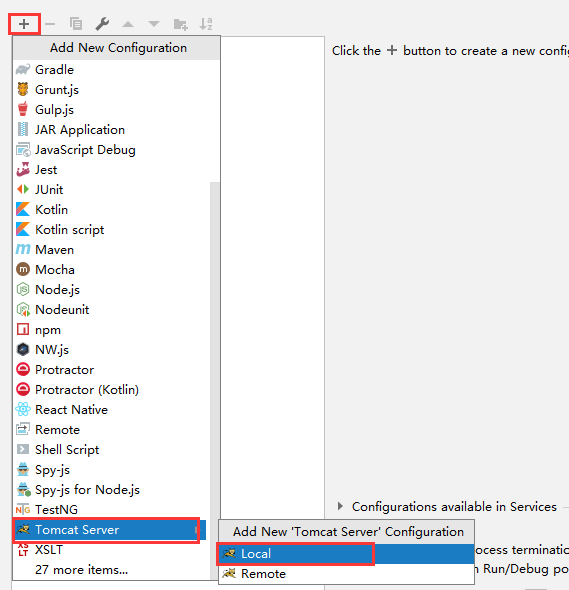Select Protractor (Kotlin) entry
Viewport: 569px width, 590px height.
(112, 389)
